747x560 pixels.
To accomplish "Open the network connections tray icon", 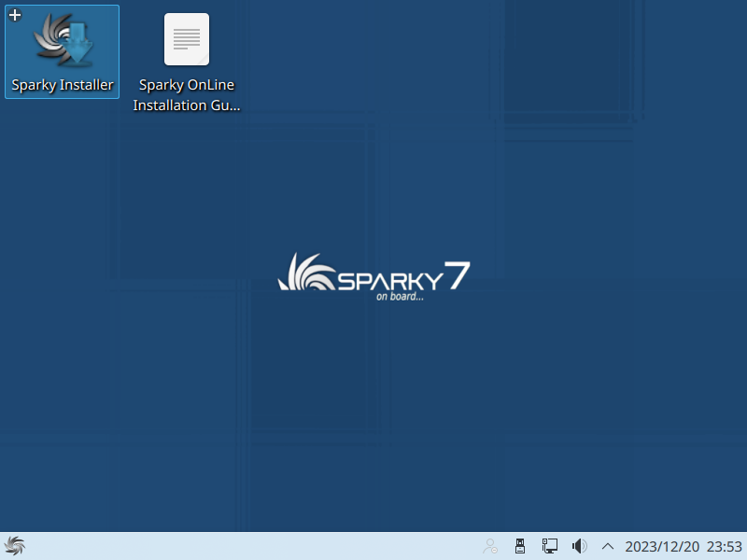I will coord(549,546).
